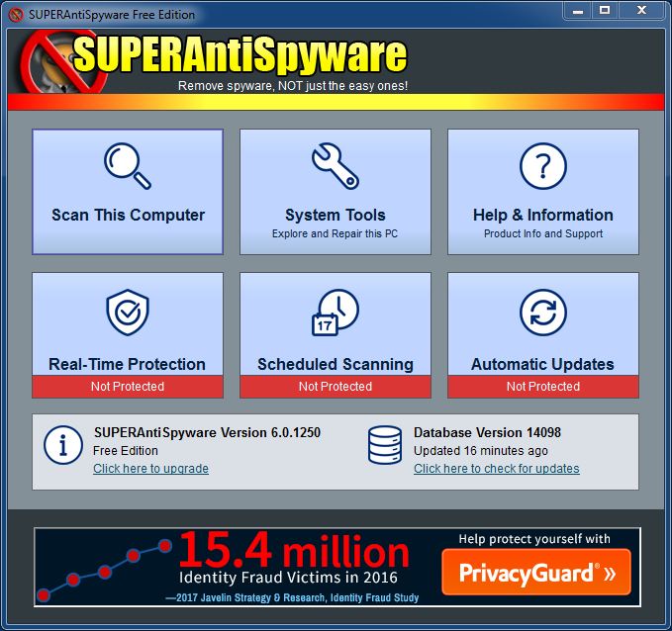This screenshot has width=672, height=631.
Task: Click the wrench System Tools icon
Action: click(336, 166)
